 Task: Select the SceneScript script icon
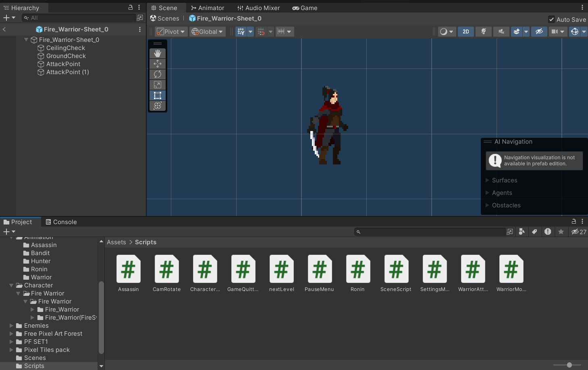tap(397, 269)
